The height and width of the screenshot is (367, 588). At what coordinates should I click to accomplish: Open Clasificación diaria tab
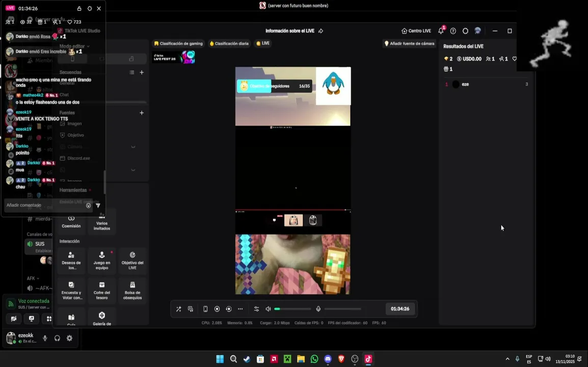229,43
